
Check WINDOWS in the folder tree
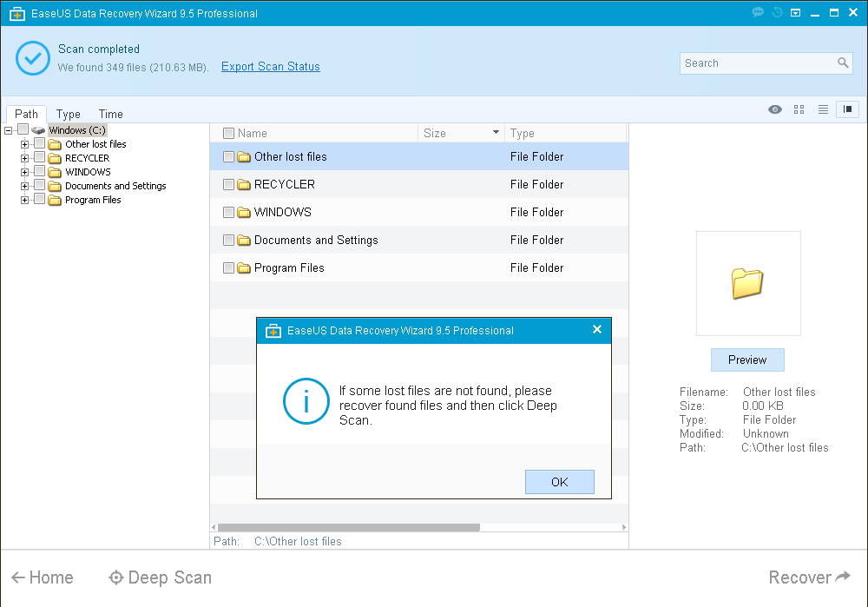tap(39, 170)
